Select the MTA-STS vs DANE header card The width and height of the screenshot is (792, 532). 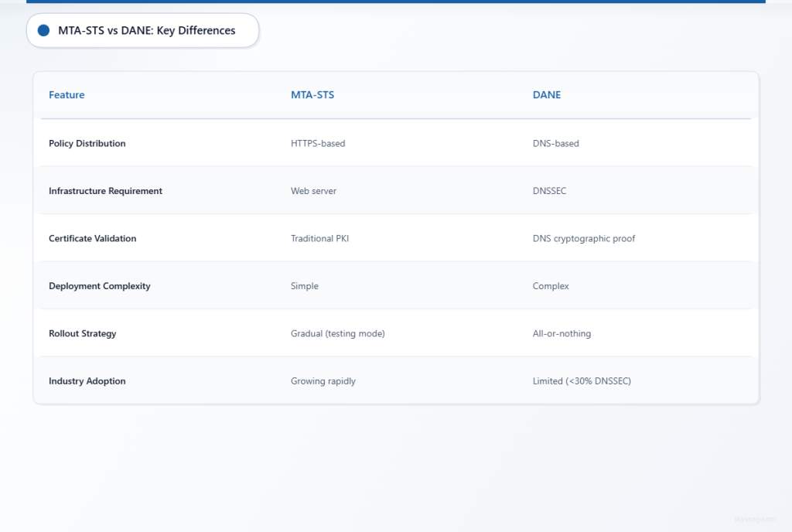point(142,30)
